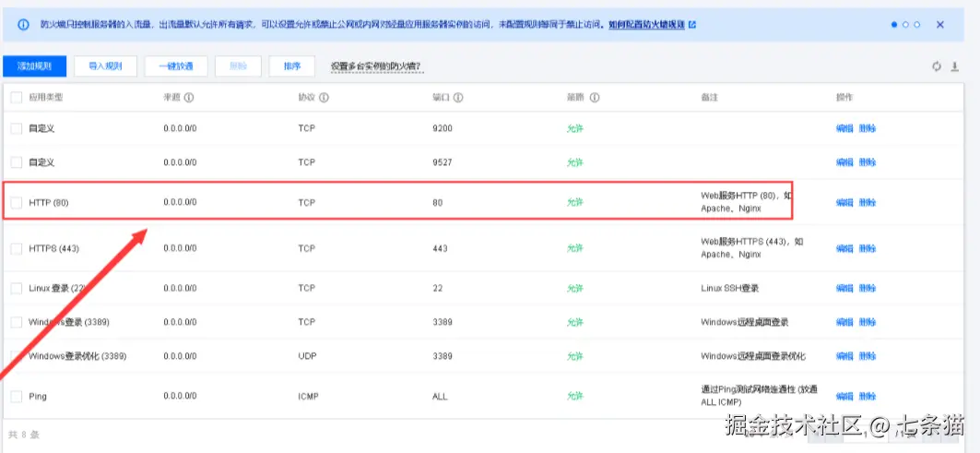Click the 一键放通 button
The width and height of the screenshot is (980, 453).
(x=176, y=66)
